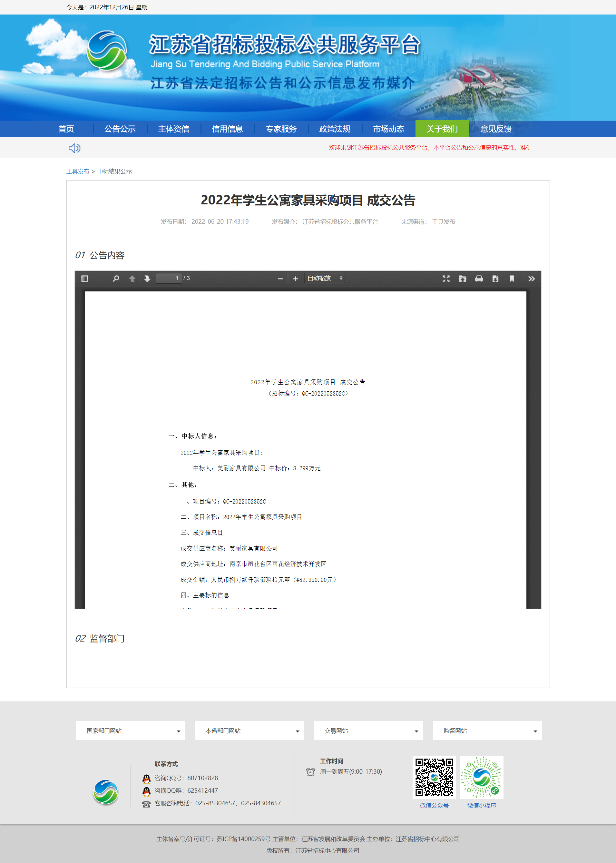The width and height of the screenshot is (616, 863).
Task: Click publish date 2022-06-20 17:43:19
Action: 220,221
